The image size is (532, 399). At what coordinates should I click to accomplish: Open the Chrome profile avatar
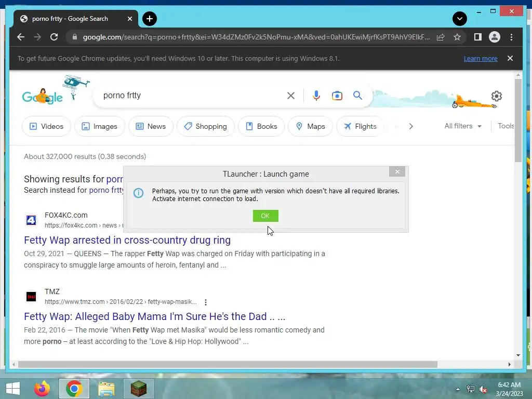[495, 37]
